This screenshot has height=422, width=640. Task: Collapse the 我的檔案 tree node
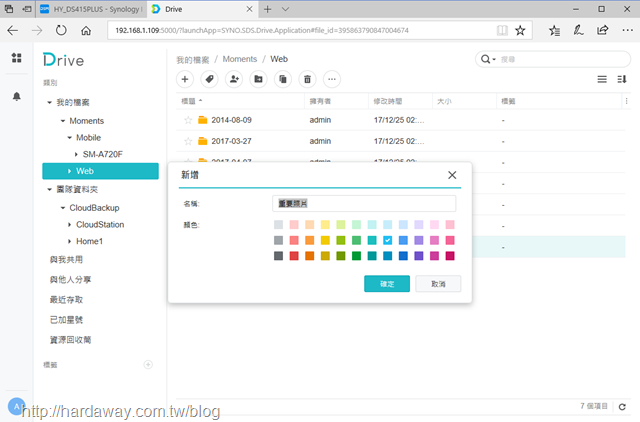pos(49,102)
